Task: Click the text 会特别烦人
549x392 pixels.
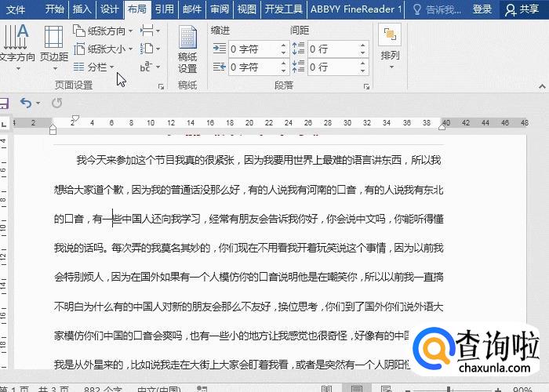Action: pyautogui.click(x=78, y=278)
